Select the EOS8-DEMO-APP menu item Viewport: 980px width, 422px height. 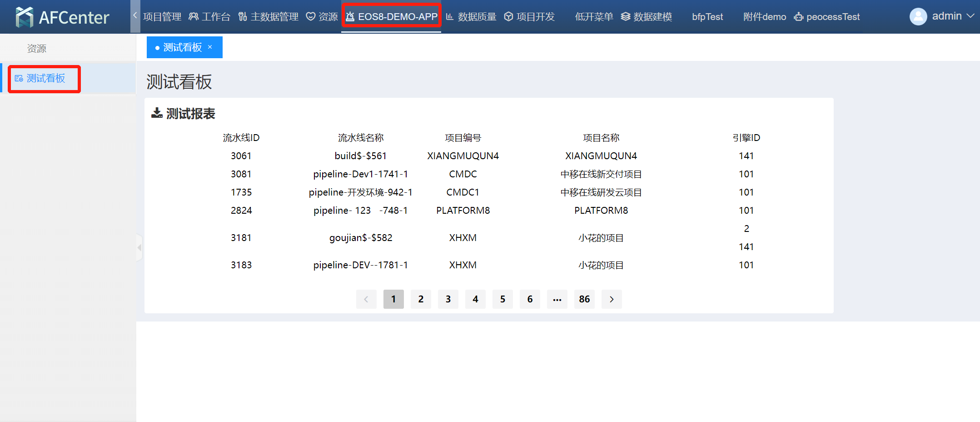coord(392,17)
